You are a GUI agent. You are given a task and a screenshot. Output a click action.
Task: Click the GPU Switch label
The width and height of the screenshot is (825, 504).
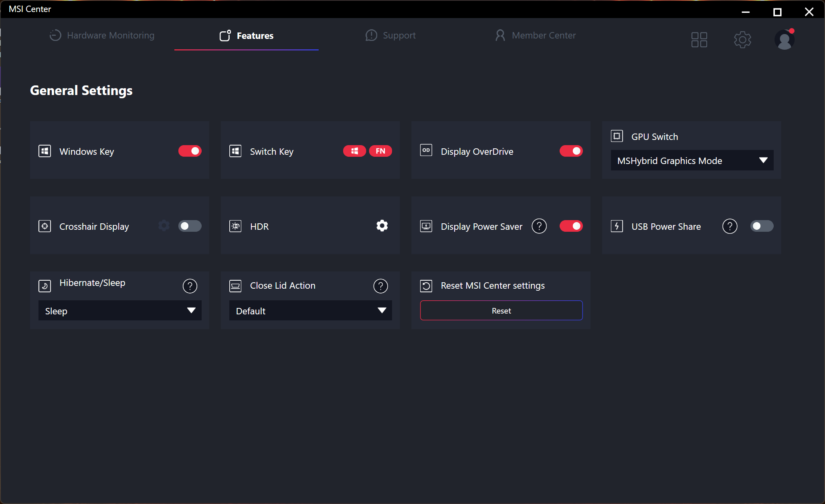click(x=655, y=137)
